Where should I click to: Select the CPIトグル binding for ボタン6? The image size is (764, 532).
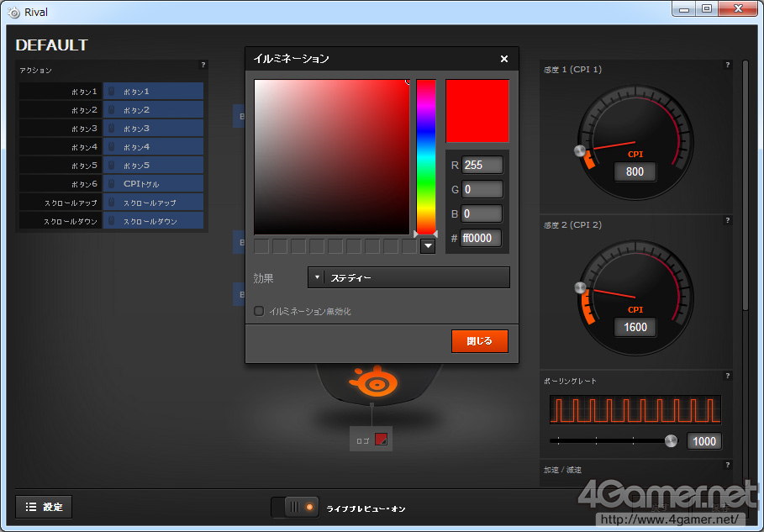pyautogui.click(x=153, y=183)
